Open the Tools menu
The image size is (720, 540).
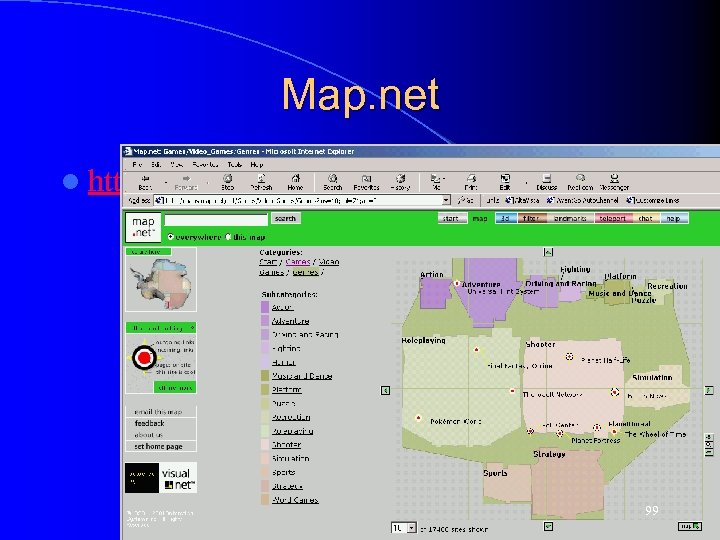[234, 164]
